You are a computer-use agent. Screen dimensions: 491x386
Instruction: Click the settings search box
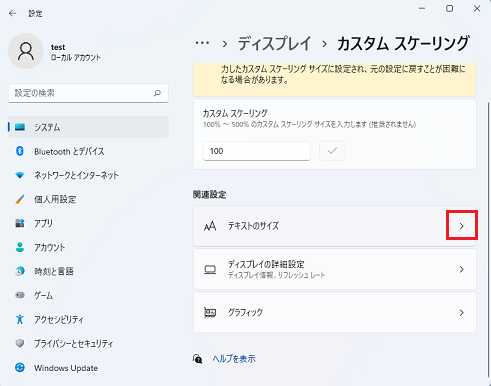click(x=88, y=93)
